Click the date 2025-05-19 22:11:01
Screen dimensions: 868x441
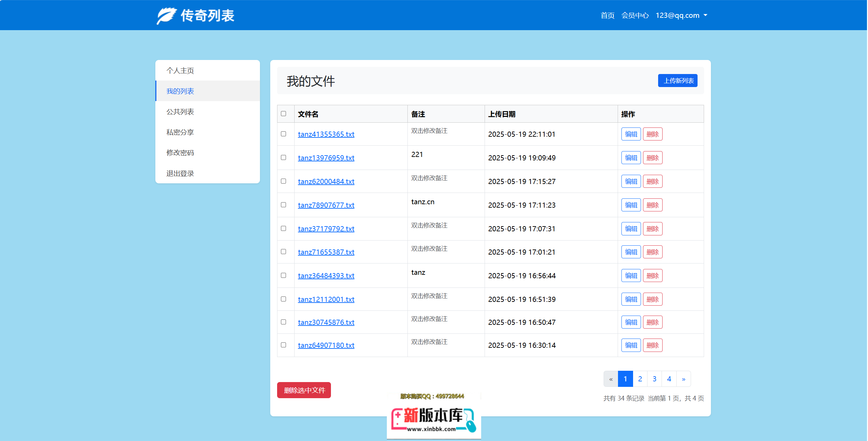click(522, 134)
